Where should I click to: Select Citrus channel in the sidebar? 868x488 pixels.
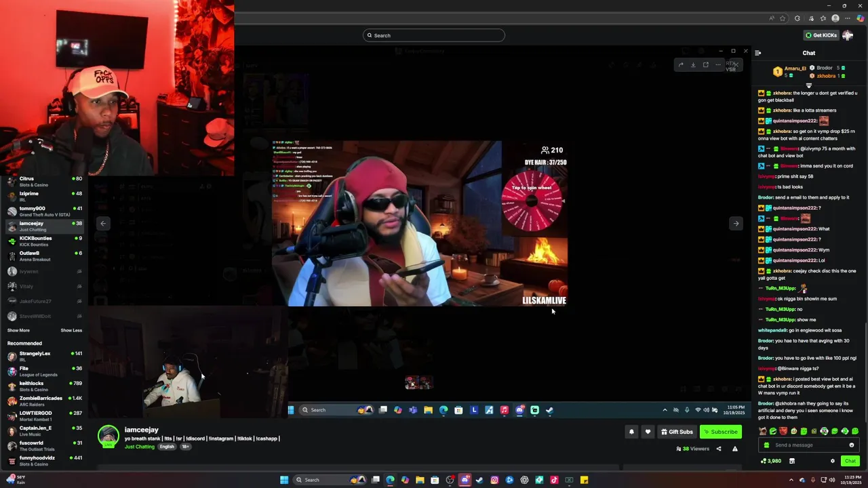pyautogui.click(x=45, y=182)
